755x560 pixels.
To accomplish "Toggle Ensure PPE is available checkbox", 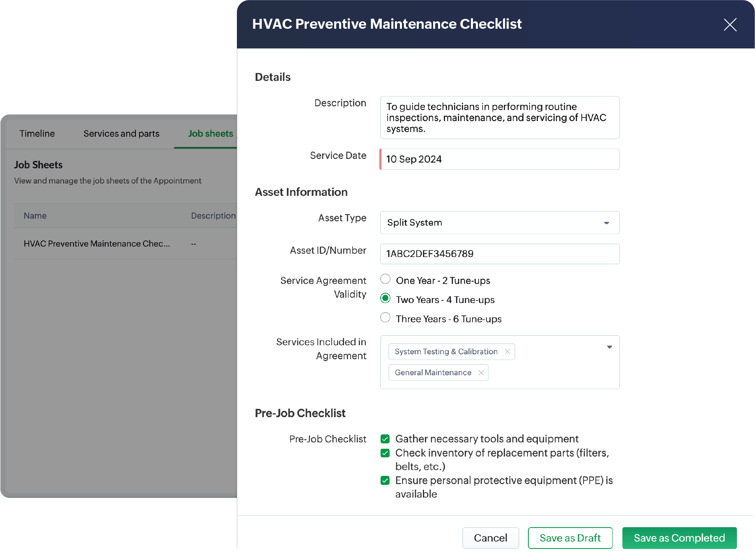I will (385, 480).
